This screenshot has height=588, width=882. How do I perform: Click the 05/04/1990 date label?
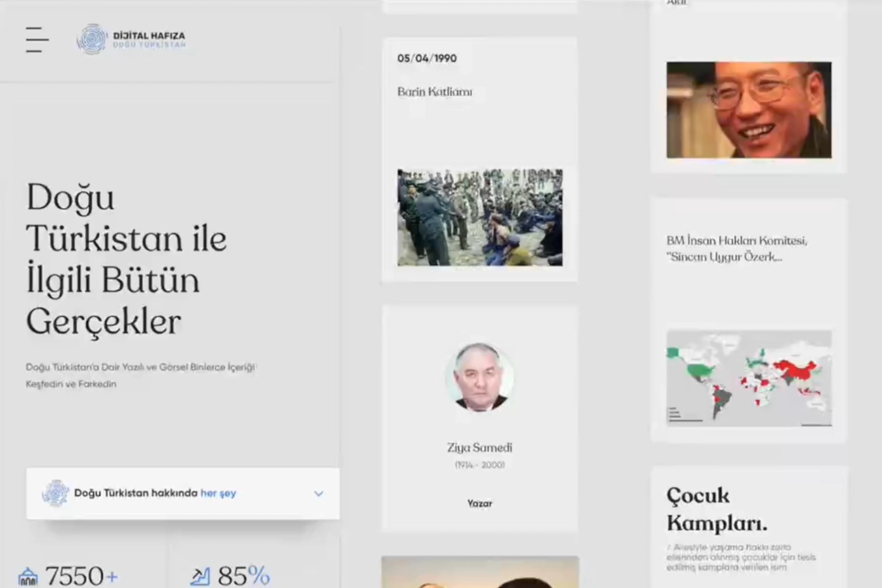pyautogui.click(x=427, y=58)
